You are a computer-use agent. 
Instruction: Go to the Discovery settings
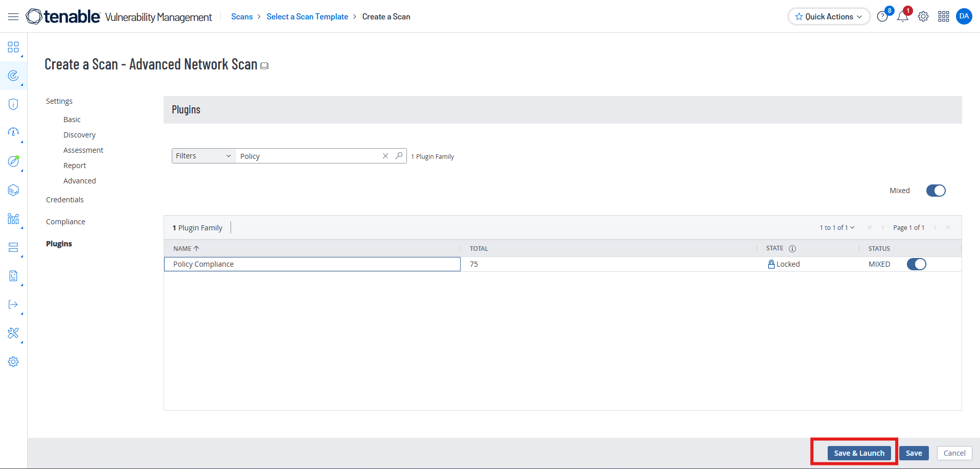[79, 135]
